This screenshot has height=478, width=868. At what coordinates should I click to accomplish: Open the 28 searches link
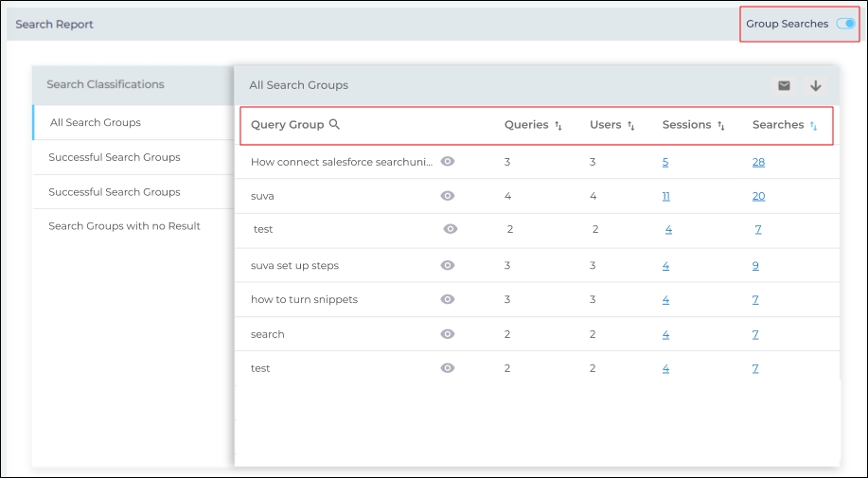coord(758,162)
